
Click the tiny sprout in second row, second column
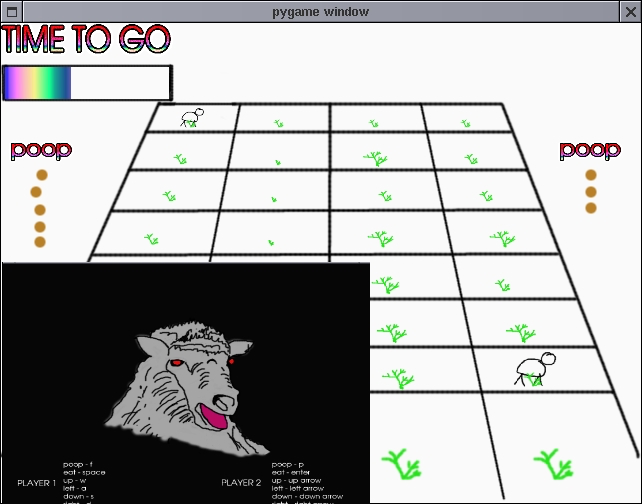[278, 163]
